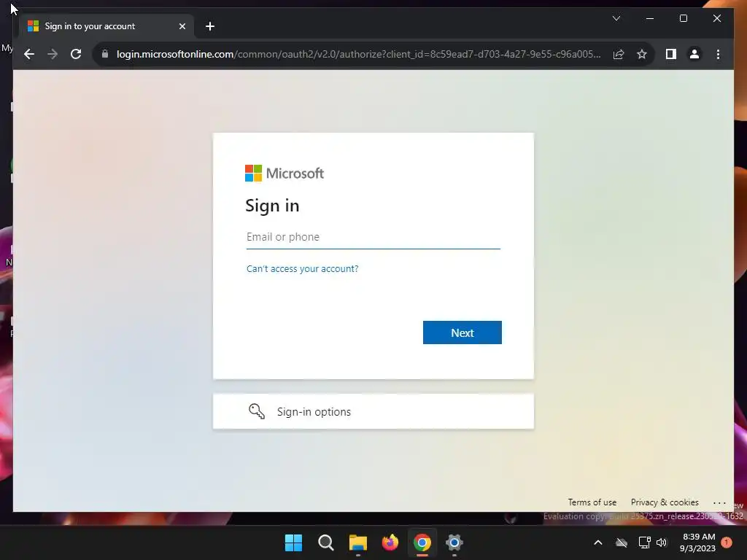Close the 'Sign in to your account' tab
Image resolution: width=747 pixels, height=560 pixels.
coord(182,26)
